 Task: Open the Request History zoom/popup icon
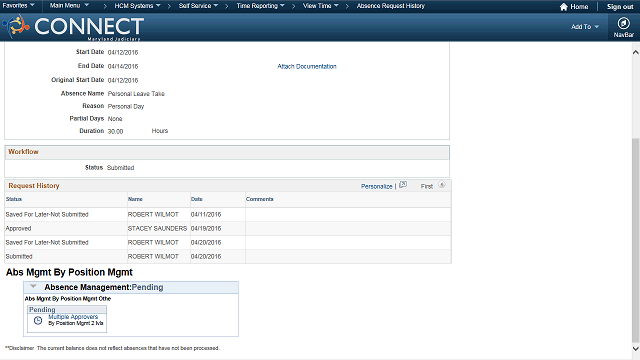point(403,185)
